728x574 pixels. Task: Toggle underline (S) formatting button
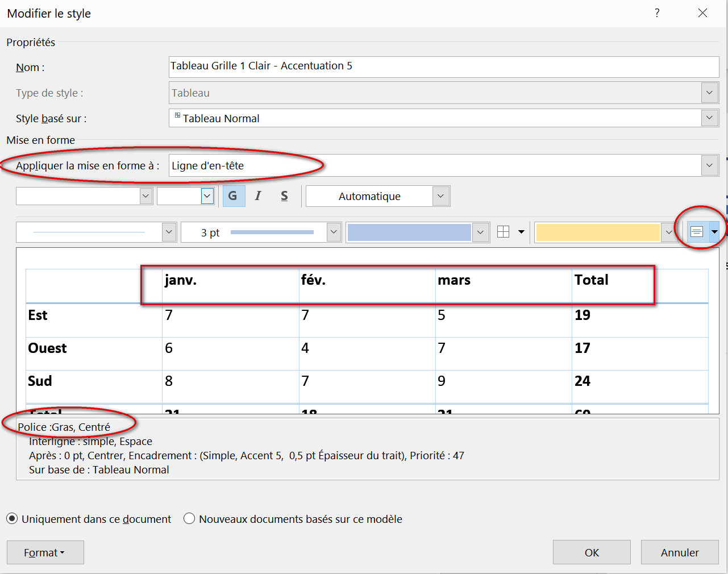point(284,196)
